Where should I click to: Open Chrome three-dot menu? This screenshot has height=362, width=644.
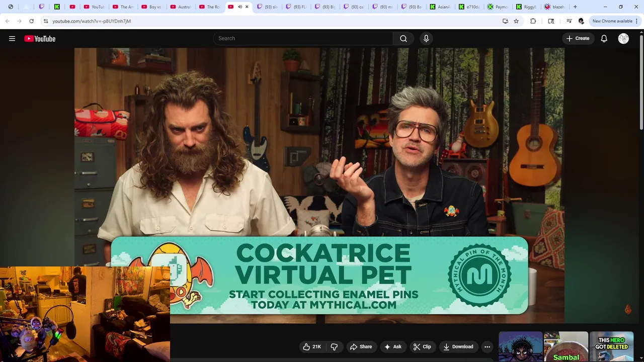[637, 21]
